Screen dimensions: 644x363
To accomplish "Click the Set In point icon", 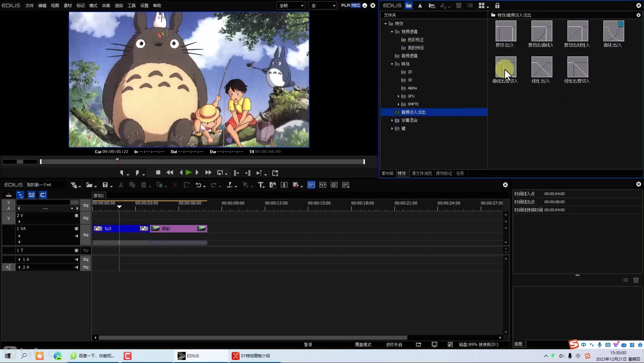I will [x=122, y=173].
